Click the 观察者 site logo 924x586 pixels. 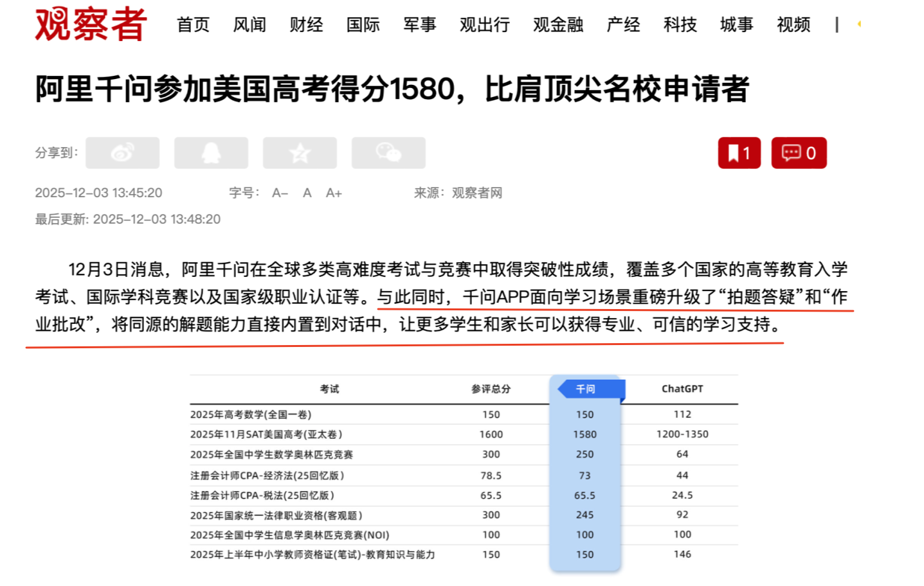(90, 24)
